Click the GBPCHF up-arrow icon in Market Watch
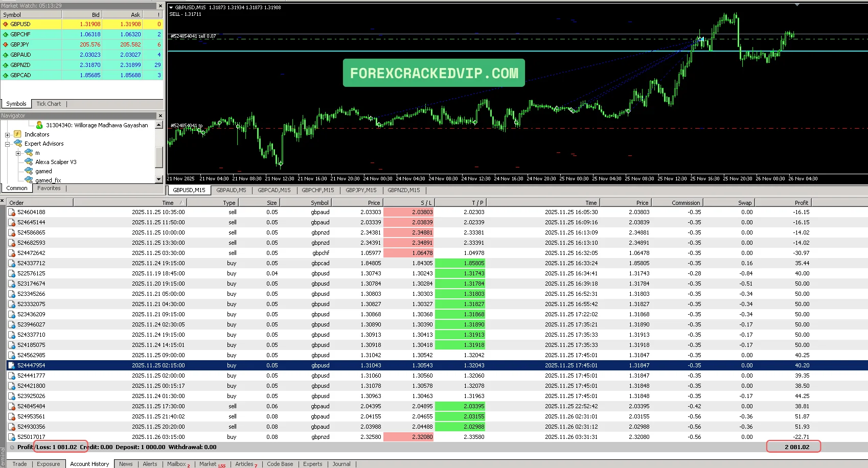The image size is (868, 468). click(x=6, y=34)
